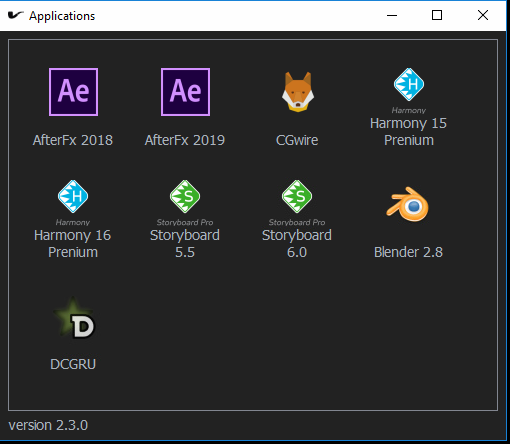Click the version 2.3.0 status text
Screen dimensions: 510x444
point(48,425)
